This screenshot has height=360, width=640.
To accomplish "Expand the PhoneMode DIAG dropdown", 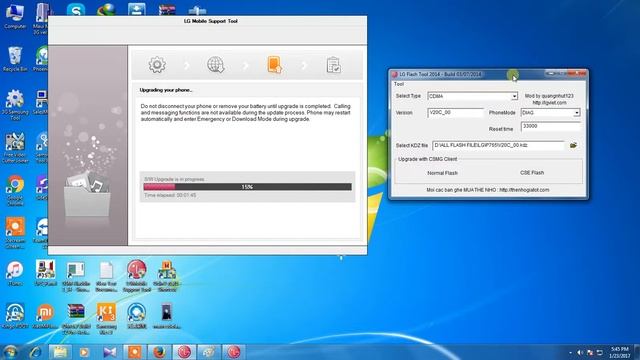I will [576, 113].
